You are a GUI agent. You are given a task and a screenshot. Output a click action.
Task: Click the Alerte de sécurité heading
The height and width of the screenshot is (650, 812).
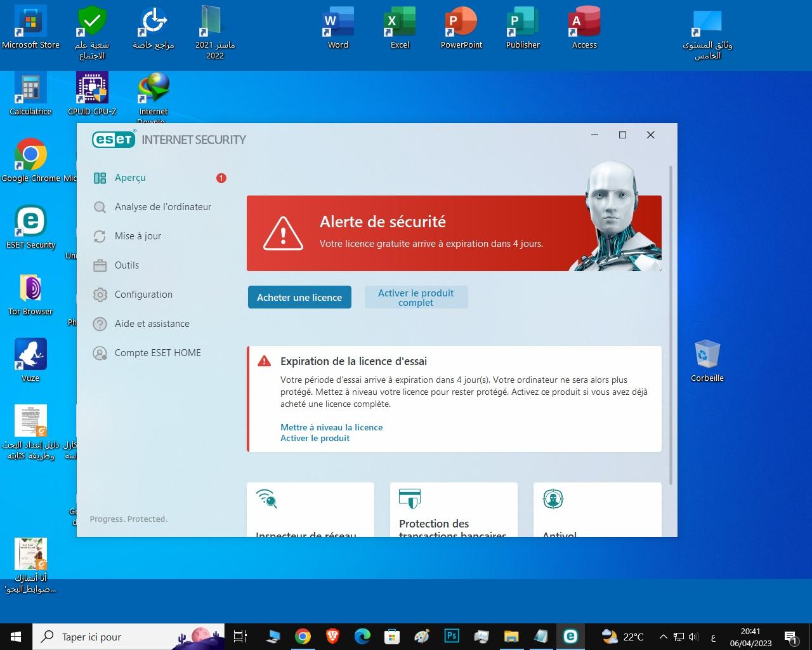click(x=383, y=222)
